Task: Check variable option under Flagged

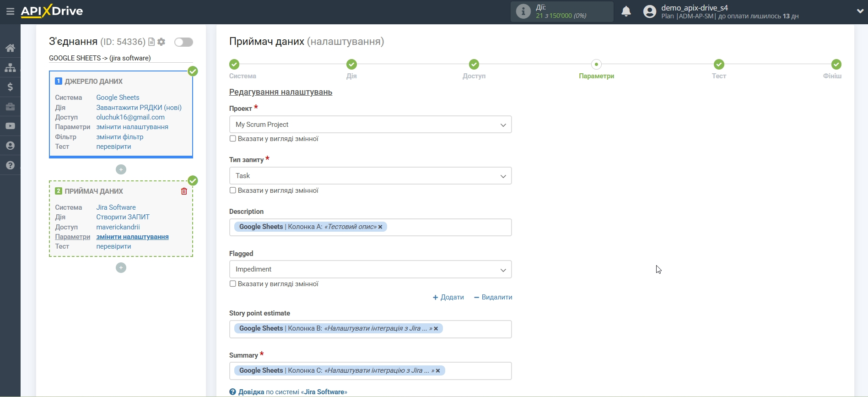Action: (233, 284)
